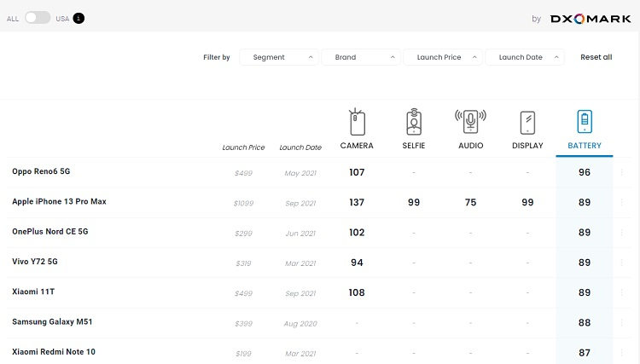Image resolution: width=640 pixels, height=364 pixels.
Task: Click the Reset all link
Action: point(596,57)
